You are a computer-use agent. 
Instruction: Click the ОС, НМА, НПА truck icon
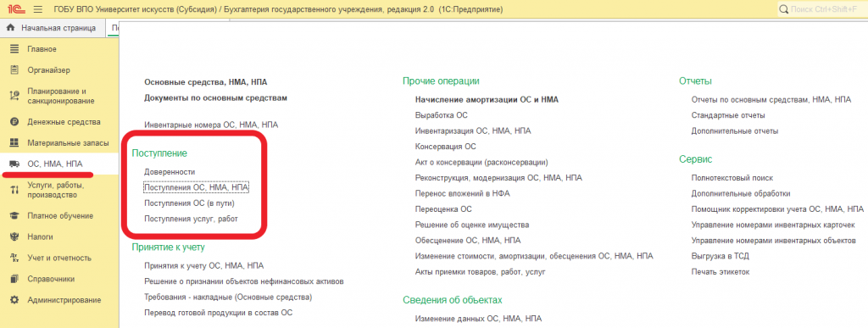coord(15,164)
